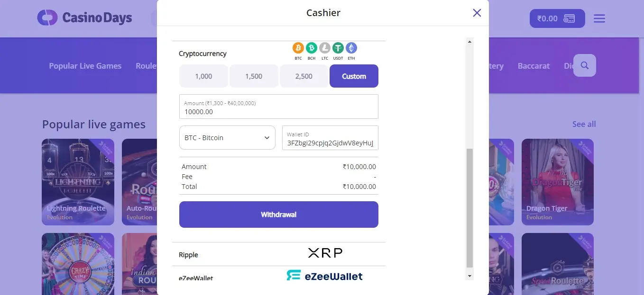Click the Bitcoin BTC coin icon
The image size is (644, 295).
tap(298, 48)
